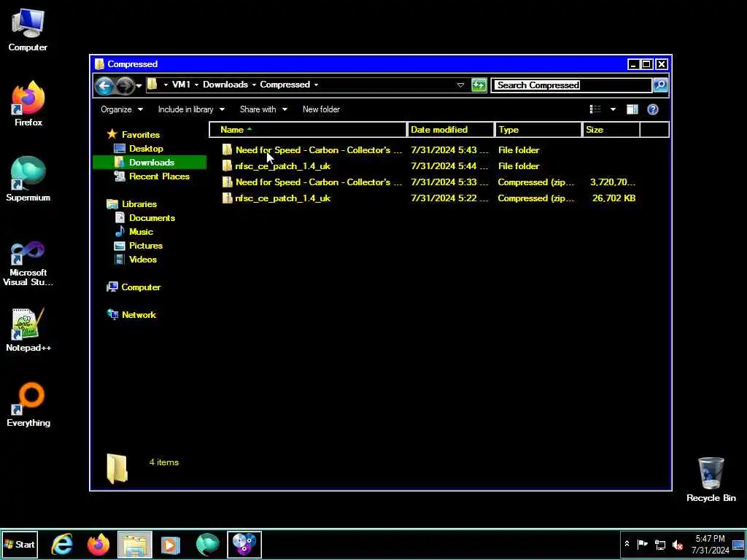Expand the arrow after VM1 in breadcrumb

[x=196, y=85]
